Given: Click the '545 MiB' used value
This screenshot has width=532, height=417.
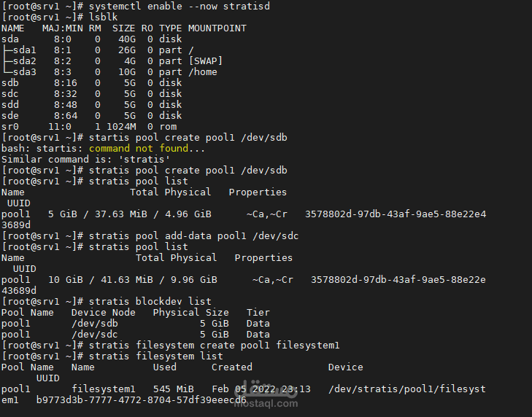Looking at the screenshot, I should click(x=173, y=389).
